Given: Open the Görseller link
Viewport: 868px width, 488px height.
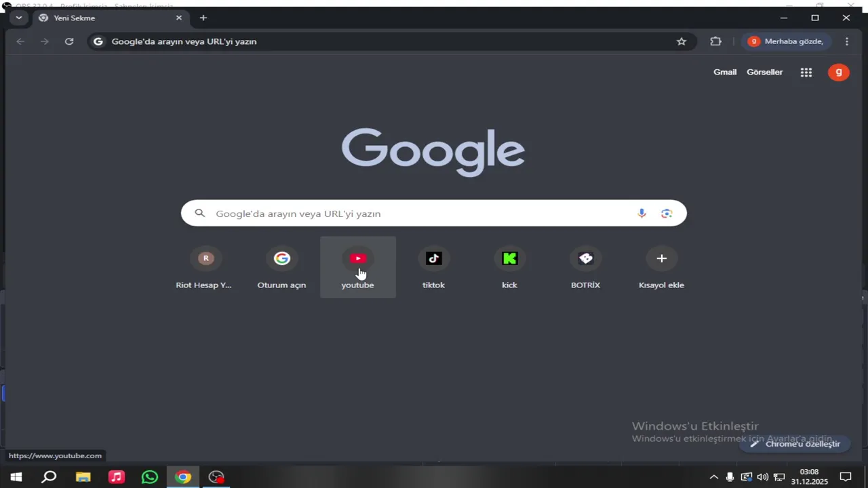Looking at the screenshot, I should coord(764,72).
